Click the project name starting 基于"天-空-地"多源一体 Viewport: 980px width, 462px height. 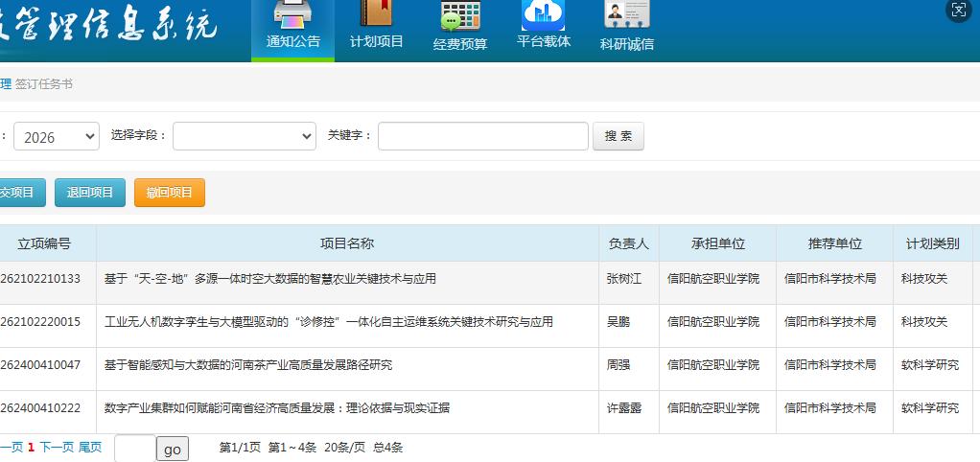click(270, 279)
